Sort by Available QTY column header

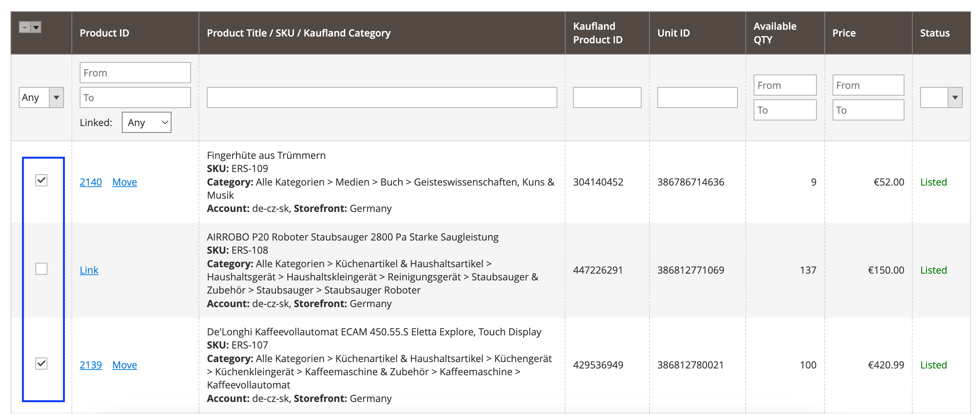pyautogui.click(x=775, y=33)
